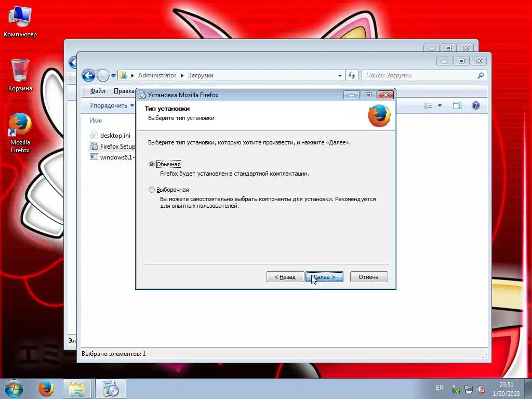Close the Установка Mozilla Firefox dialog
The width and height of the screenshot is (532, 399).
[x=386, y=95]
